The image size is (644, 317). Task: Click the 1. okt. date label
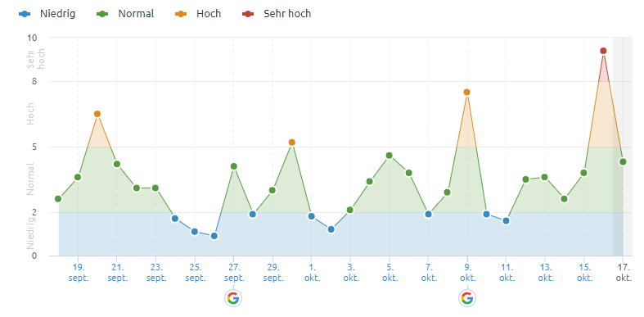(x=312, y=273)
